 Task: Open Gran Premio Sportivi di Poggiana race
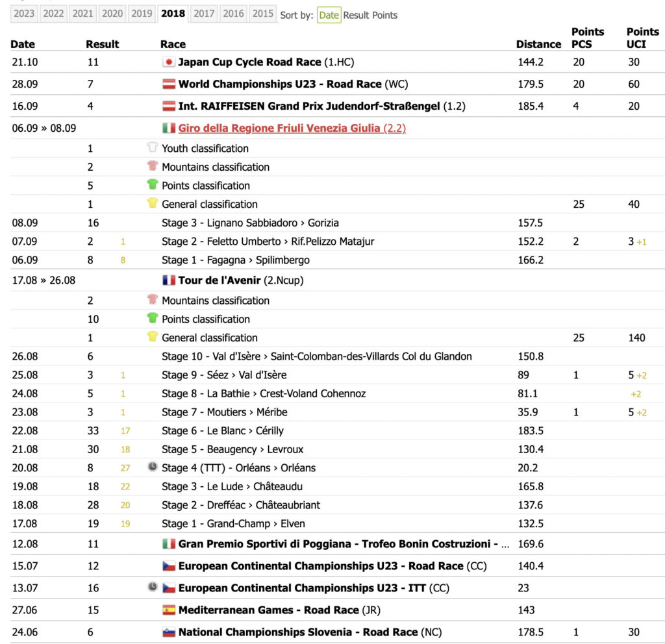(344, 544)
